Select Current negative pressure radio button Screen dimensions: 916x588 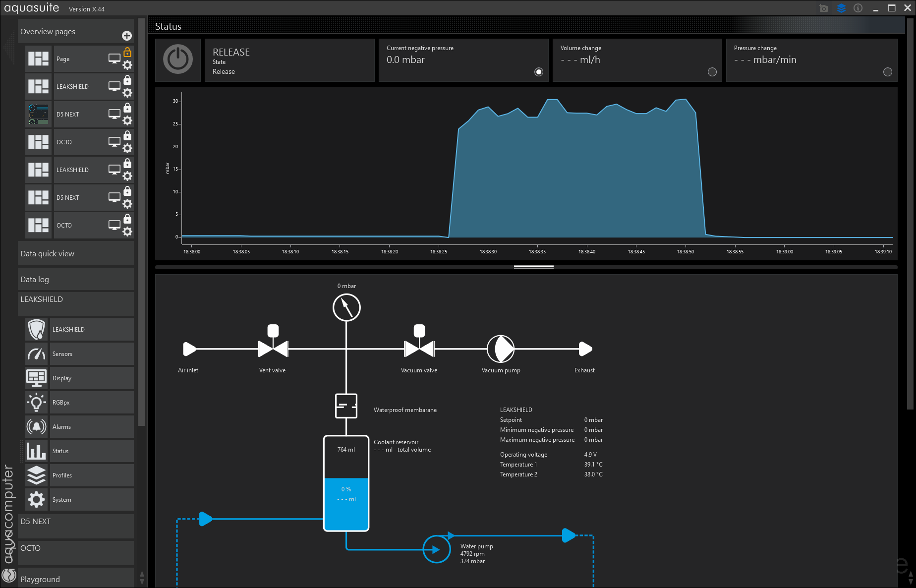click(x=539, y=72)
